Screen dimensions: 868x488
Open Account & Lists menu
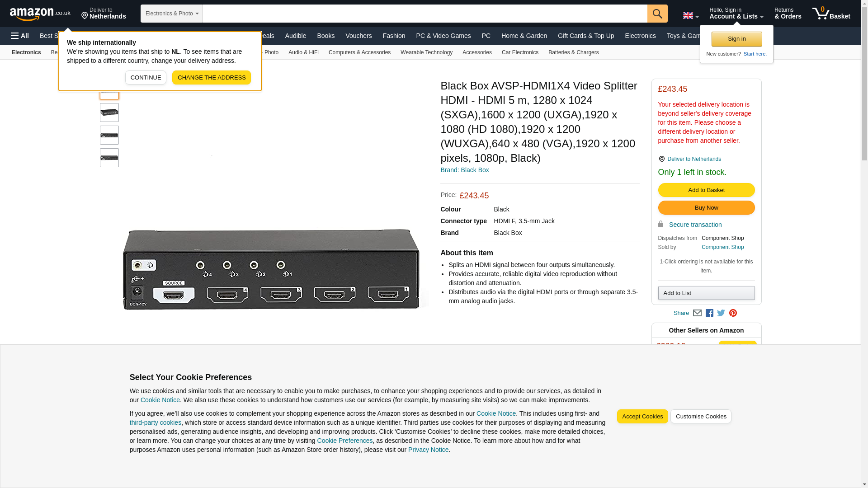[736, 14]
